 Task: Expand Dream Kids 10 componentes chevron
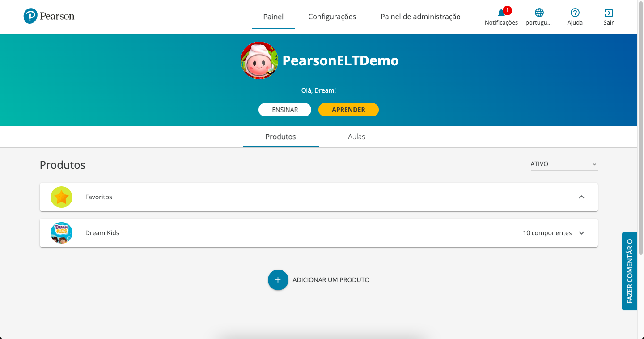(x=581, y=233)
